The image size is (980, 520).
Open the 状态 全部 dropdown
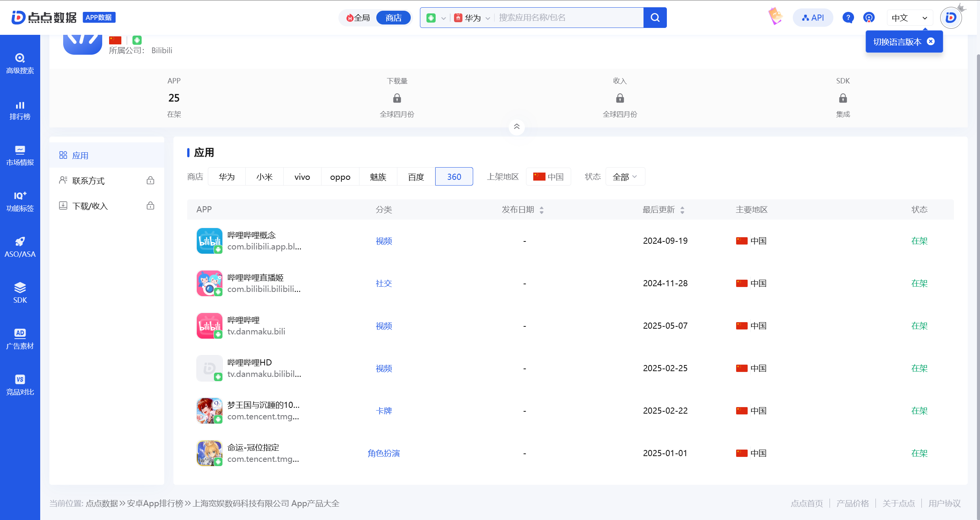(625, 177)
